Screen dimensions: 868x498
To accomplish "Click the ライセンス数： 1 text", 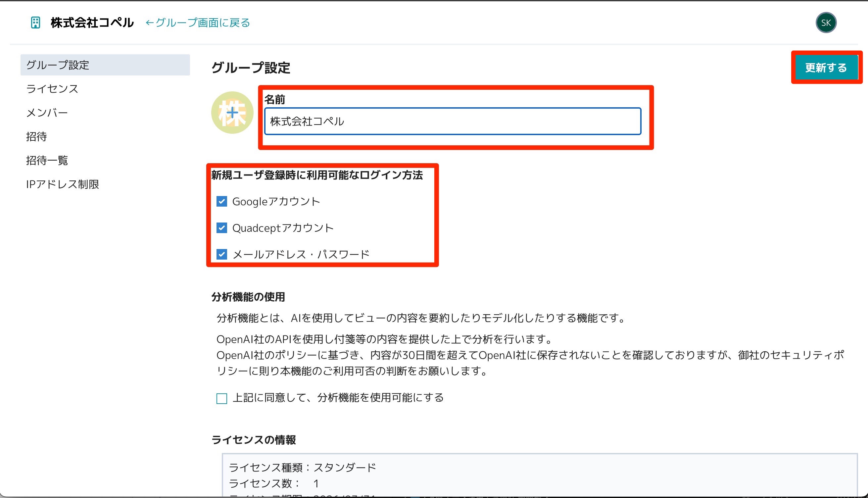I will [x=274, y=483].
